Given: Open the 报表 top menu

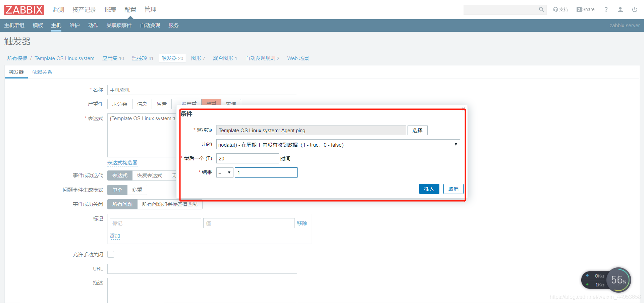Looking at the screenshot, I should tap(110, 10).
